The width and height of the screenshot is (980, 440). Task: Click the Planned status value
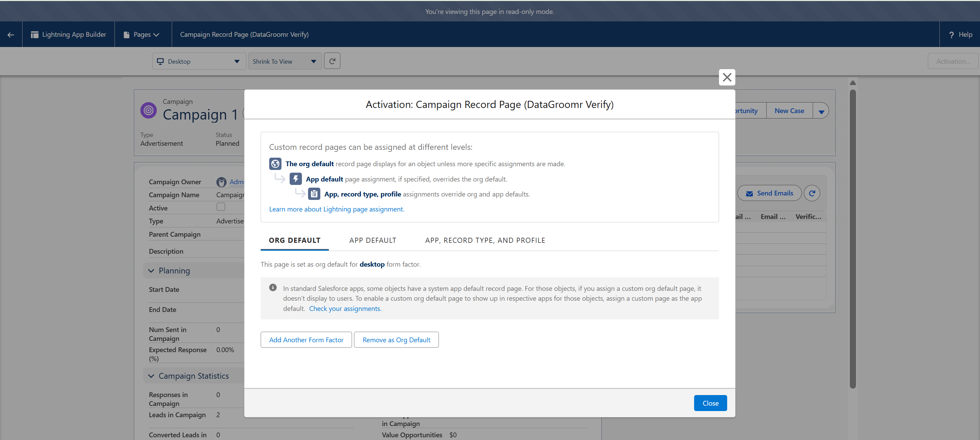point(228,143)
